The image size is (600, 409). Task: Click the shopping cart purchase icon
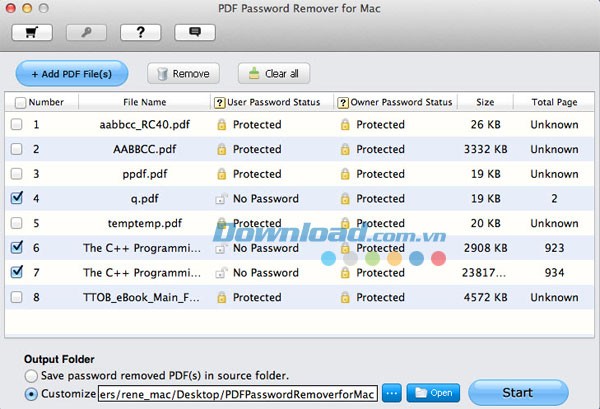click(x=32, y=33)
